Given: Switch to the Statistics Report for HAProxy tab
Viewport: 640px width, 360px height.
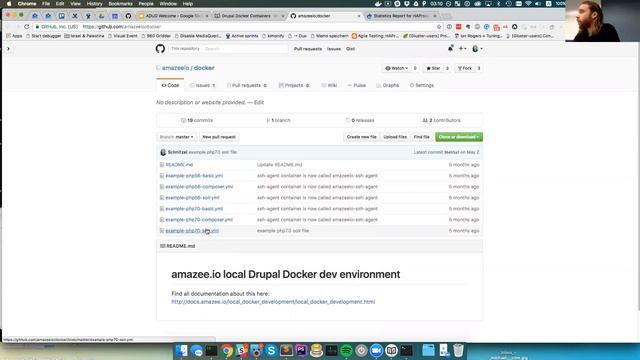Looking at the screenshot, I should point(401,16).
